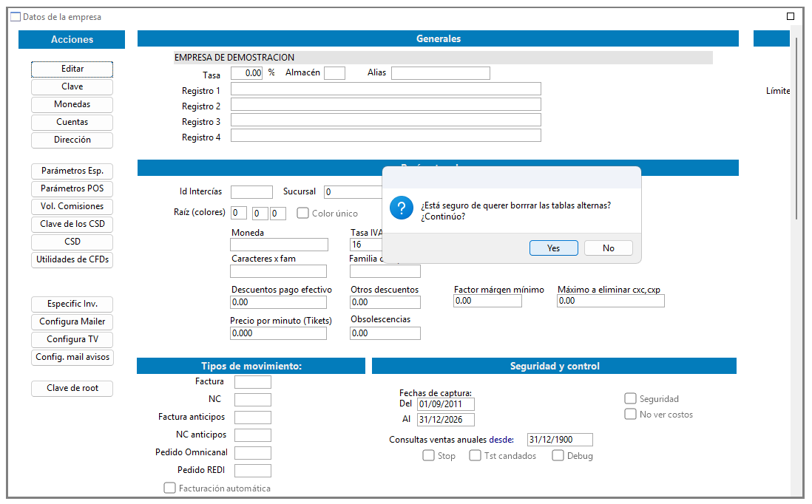This screenshot has height=504, width=812.
Task: Click the CSD button
Action: point(72,242)
